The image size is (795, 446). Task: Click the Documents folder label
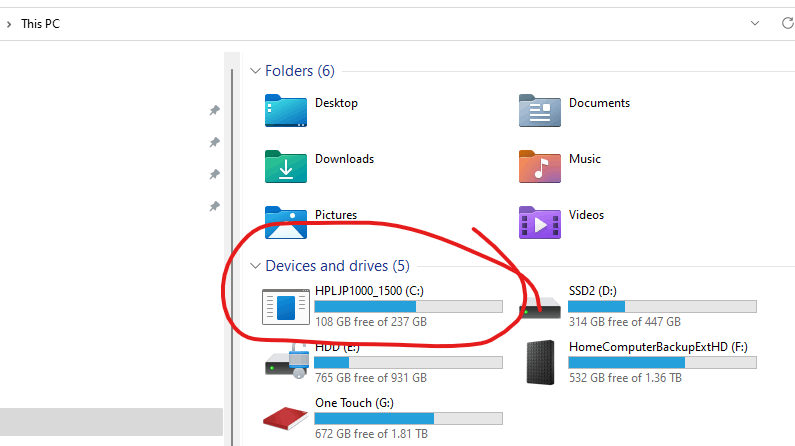click(599, 103)
